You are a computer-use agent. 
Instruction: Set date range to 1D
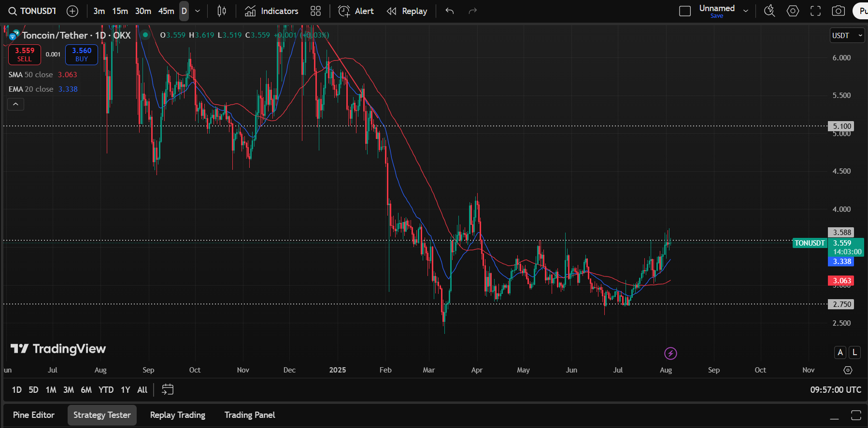point(17,390)
